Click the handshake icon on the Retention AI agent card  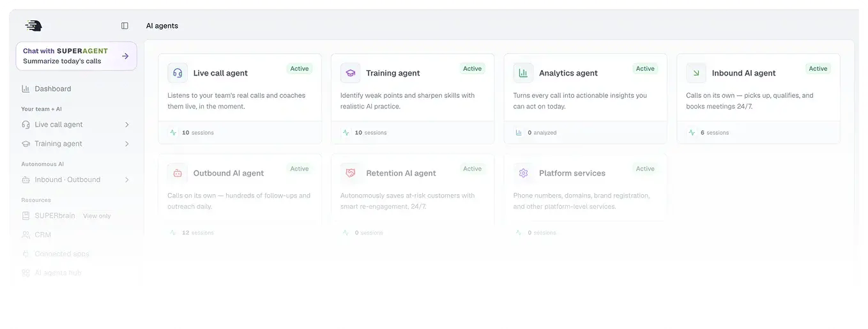click(x=350, y=173)
